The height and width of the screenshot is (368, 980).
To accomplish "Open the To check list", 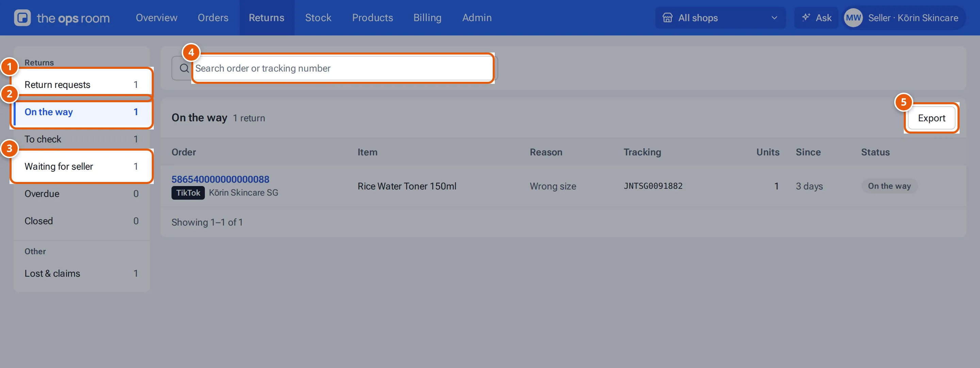I will pos(81,139).
